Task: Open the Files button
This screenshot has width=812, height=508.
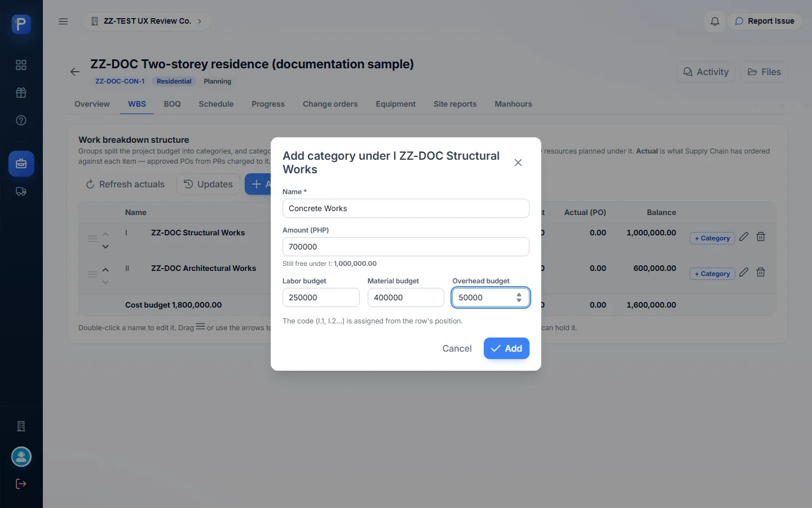Action: tap(764, 72)
